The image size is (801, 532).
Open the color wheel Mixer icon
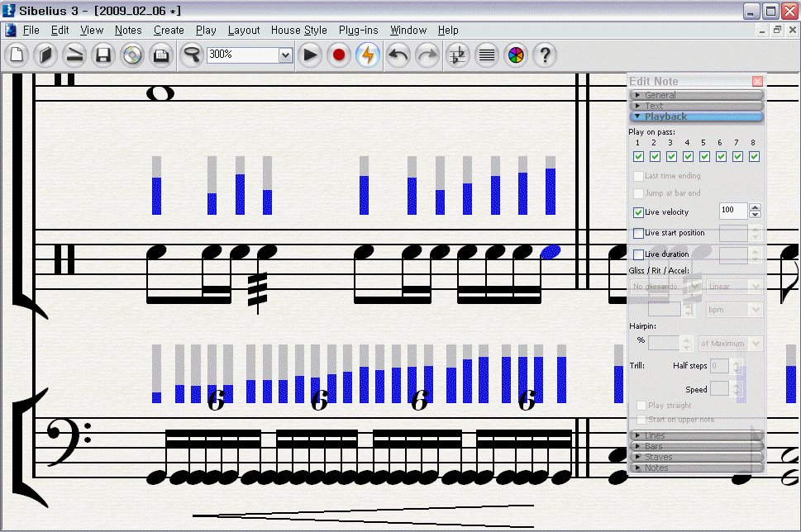pyautogui.click(x=516, y=55)
